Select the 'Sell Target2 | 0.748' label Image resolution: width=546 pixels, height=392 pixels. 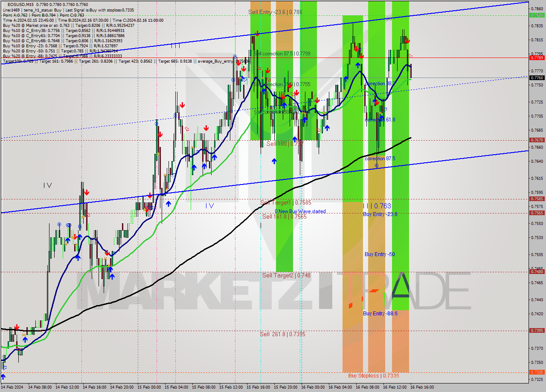[286, 276]
